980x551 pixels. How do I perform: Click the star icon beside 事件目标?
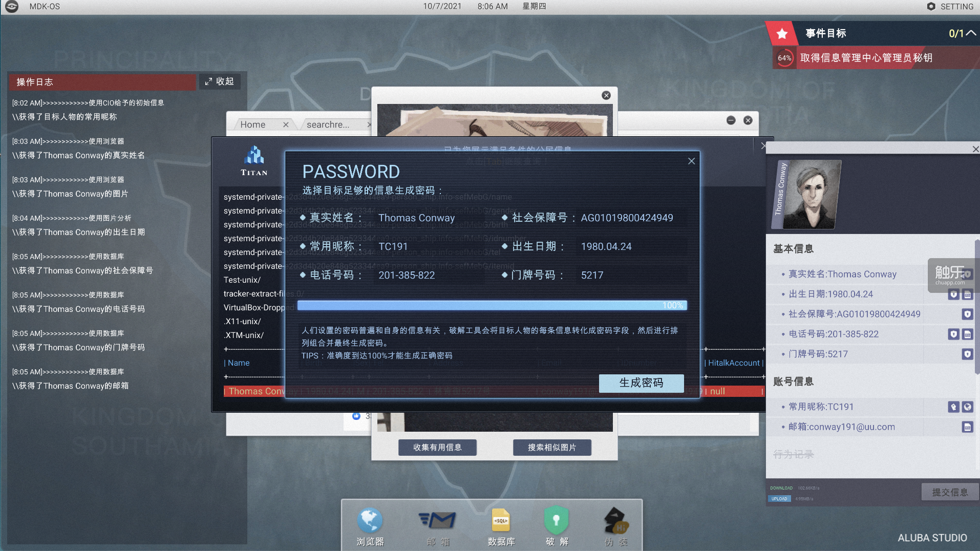coord(781,34)
